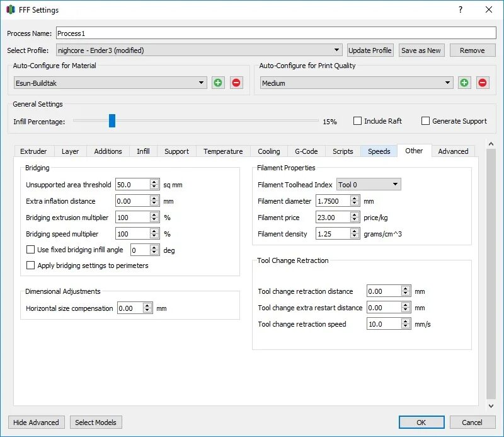The height and width of the screenshot is (437, 504).
Task: Click the Remove profile button
Action: coord(472,50)
